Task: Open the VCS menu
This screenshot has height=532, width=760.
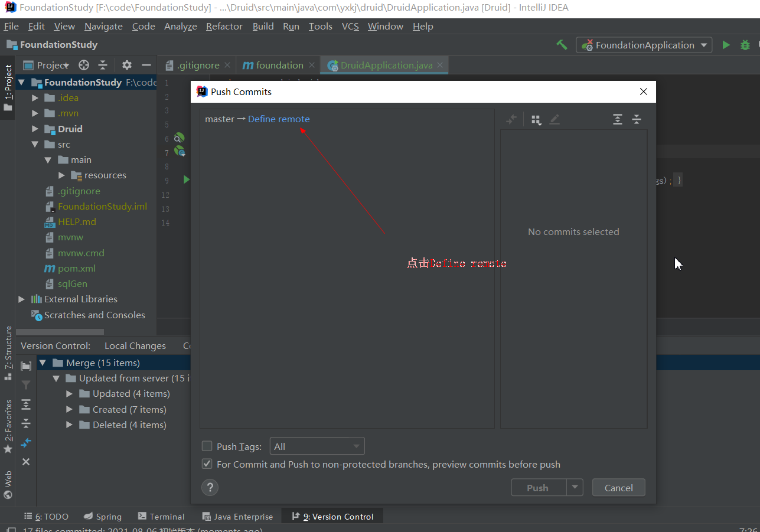Action: [350, 27]
